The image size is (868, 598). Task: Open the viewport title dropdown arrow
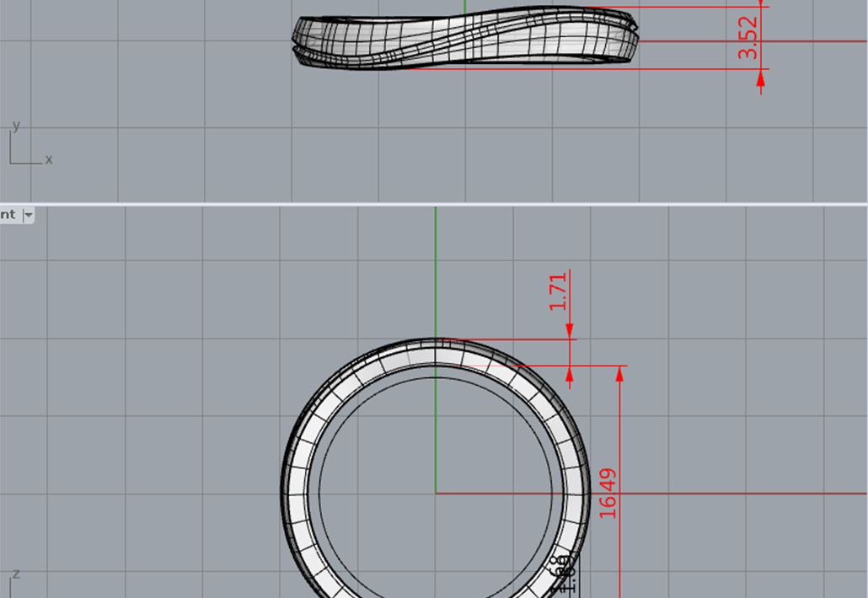(29, 216)
